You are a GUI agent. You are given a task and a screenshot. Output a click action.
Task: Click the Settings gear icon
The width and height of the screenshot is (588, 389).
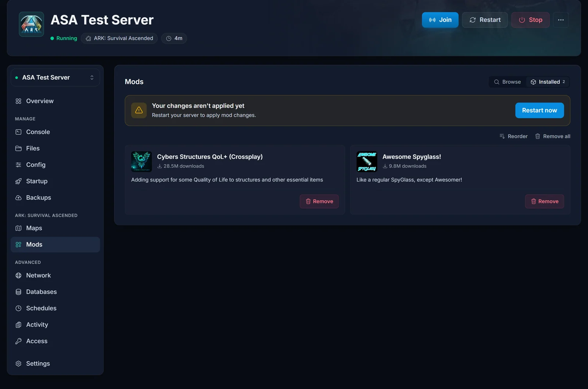pos(18,364)
